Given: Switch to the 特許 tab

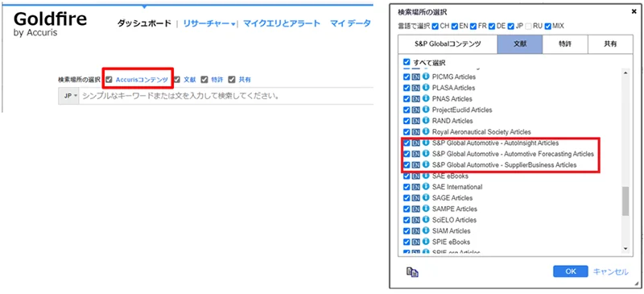Looking at the screenshot, I should (565, 44).
